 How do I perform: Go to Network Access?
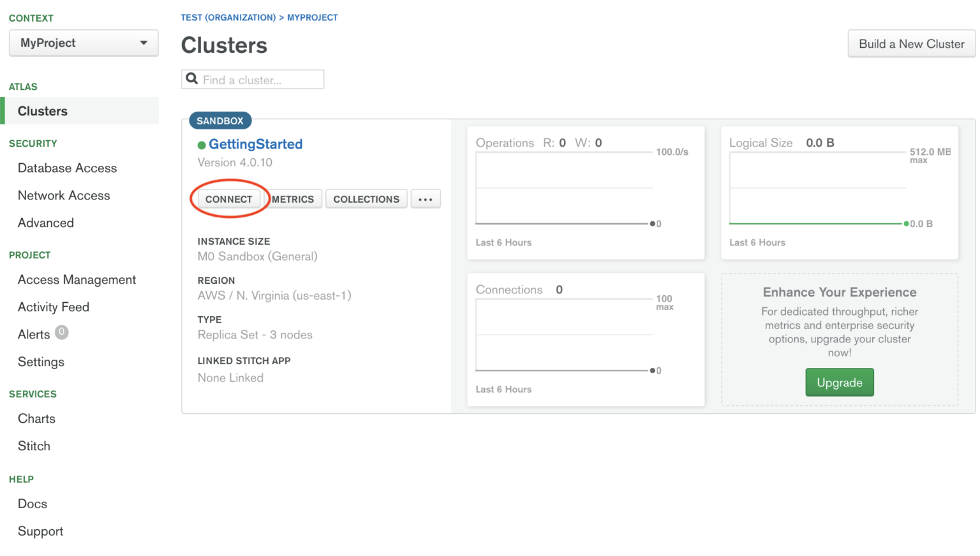(x=64, y=195)
